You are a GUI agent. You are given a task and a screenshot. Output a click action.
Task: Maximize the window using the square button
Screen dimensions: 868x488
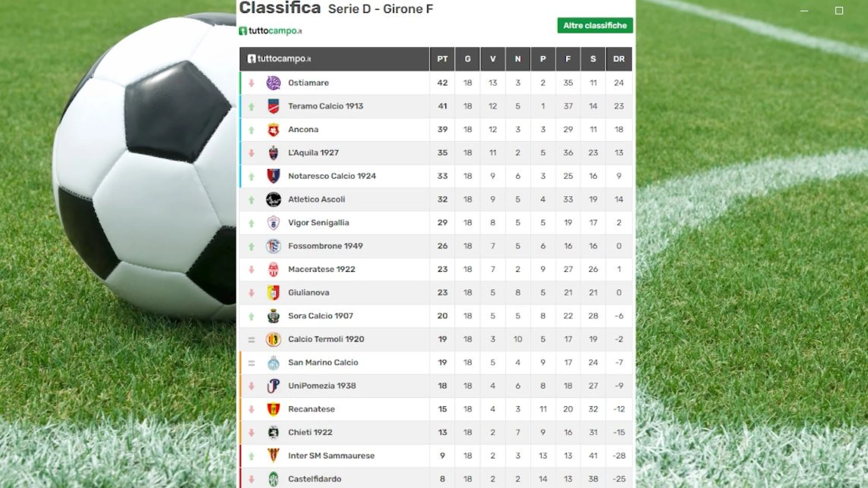(x=839, y=11)
